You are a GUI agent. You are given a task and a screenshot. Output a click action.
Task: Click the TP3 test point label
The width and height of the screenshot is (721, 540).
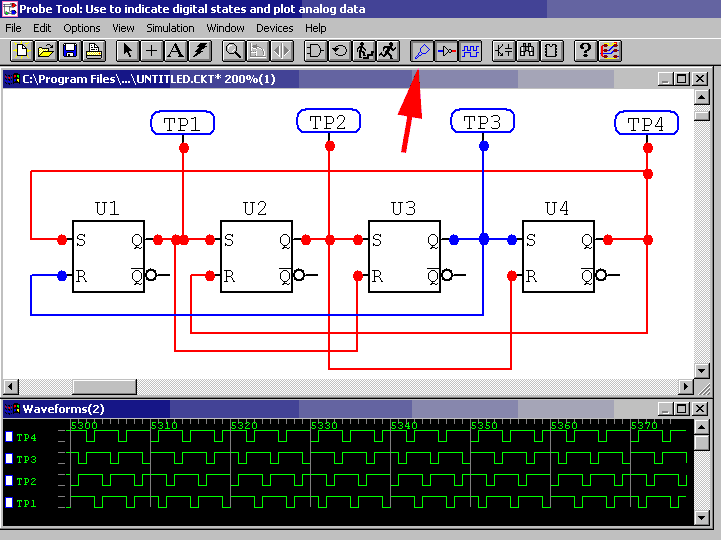click(482, 121)
